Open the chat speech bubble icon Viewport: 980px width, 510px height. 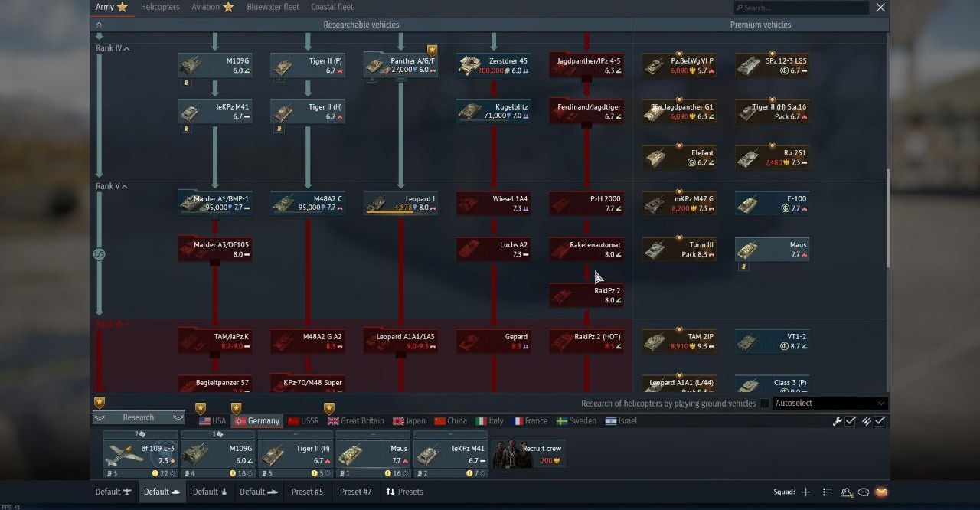[x=864, y=492]
